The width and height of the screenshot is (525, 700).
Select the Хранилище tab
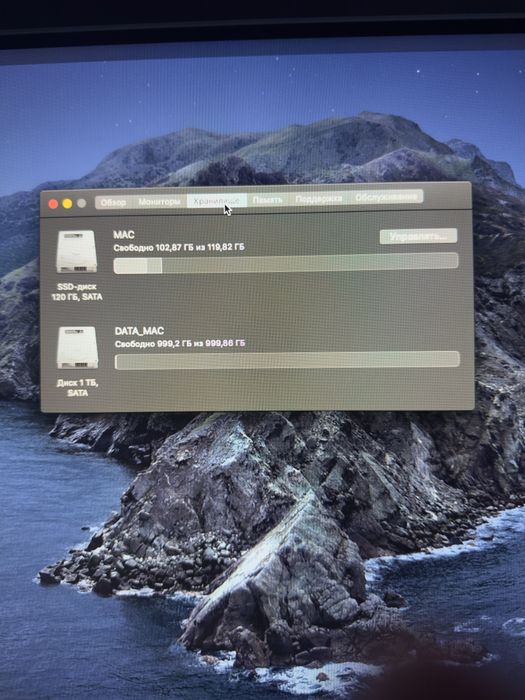click(217, 201)
